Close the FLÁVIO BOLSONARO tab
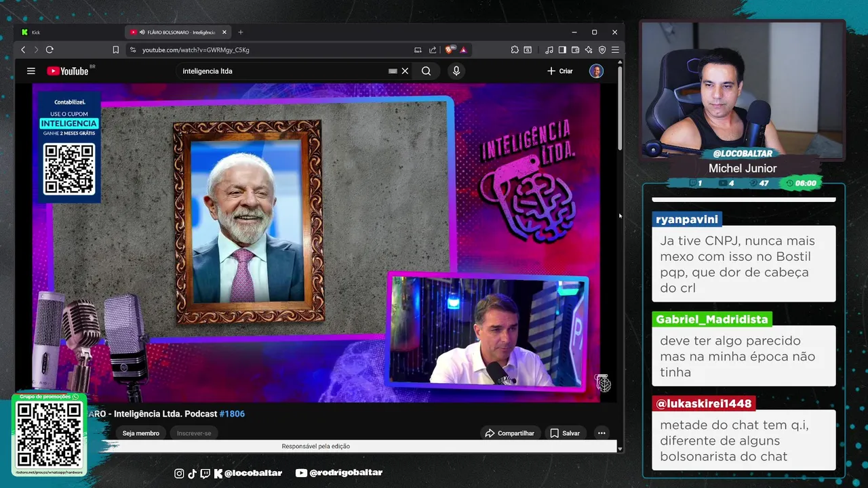Screen dimensions: 868x488 tap(224, 32)
